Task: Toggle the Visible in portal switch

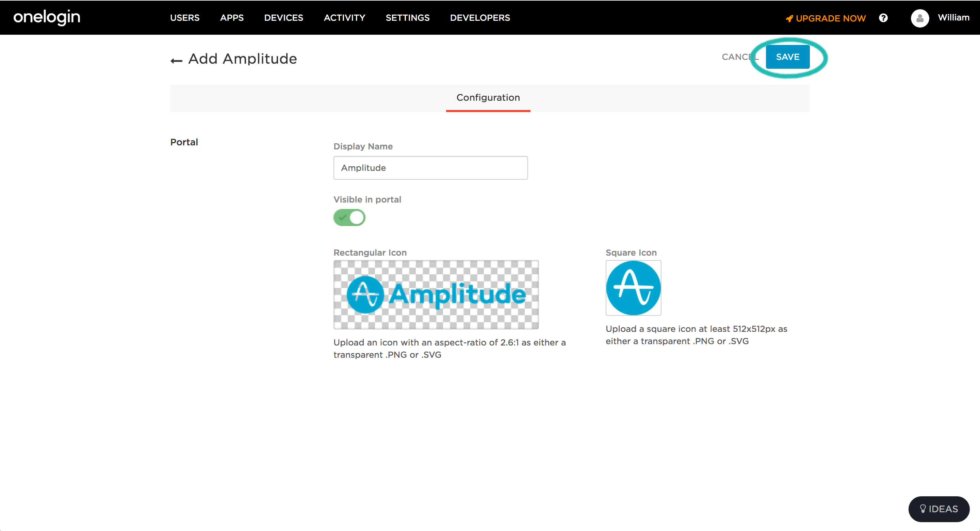Action: [349, 218]
